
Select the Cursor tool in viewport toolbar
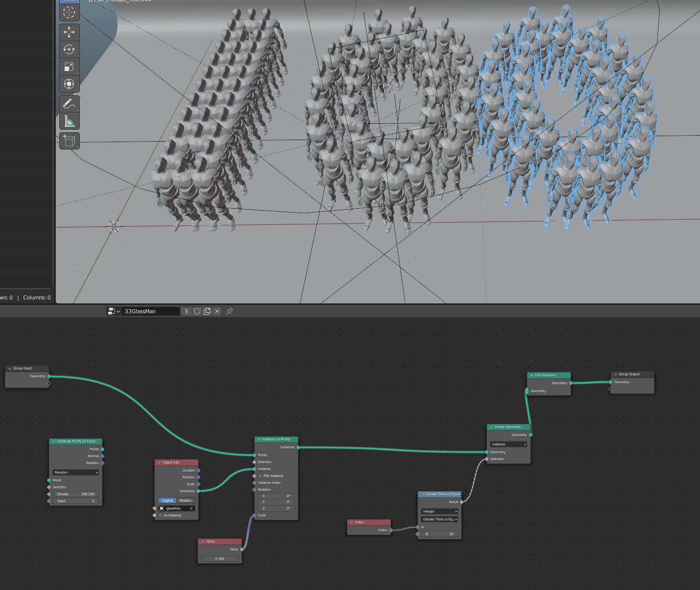[x=69, y=12]
